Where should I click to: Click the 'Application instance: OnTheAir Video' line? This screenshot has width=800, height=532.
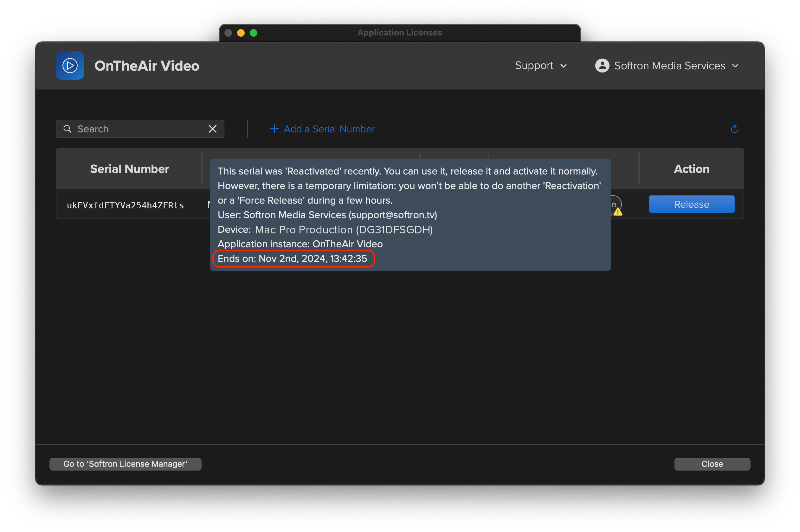point(300,244)
